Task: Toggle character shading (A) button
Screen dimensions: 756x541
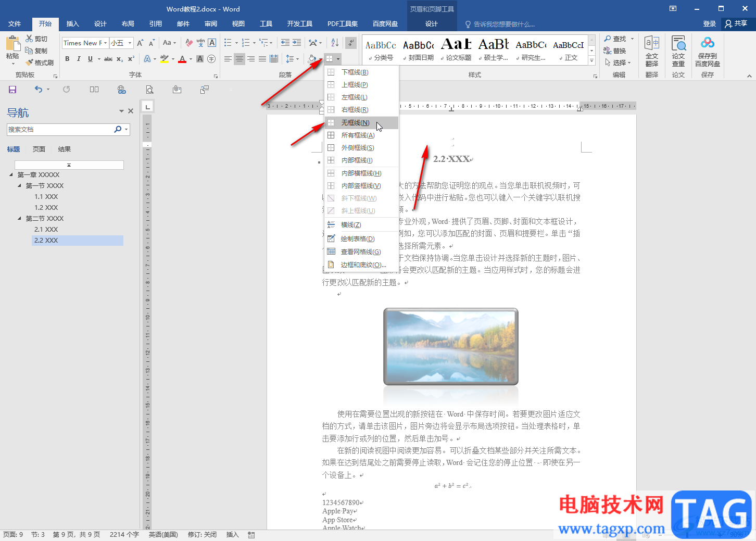Action: tap(200, 59)
